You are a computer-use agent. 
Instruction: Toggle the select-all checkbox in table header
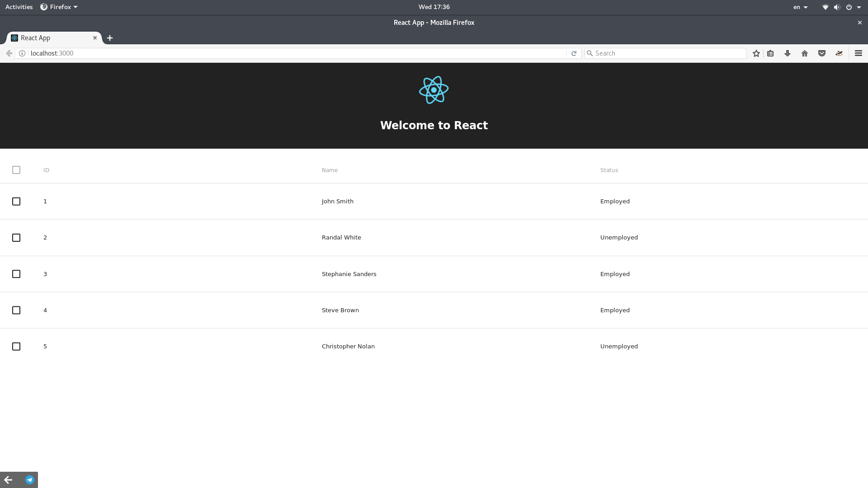pyautogui.click(x=16, y=170)
